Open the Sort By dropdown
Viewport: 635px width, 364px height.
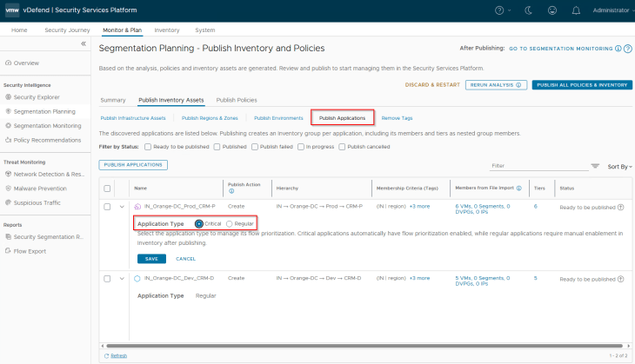[620, 165]
